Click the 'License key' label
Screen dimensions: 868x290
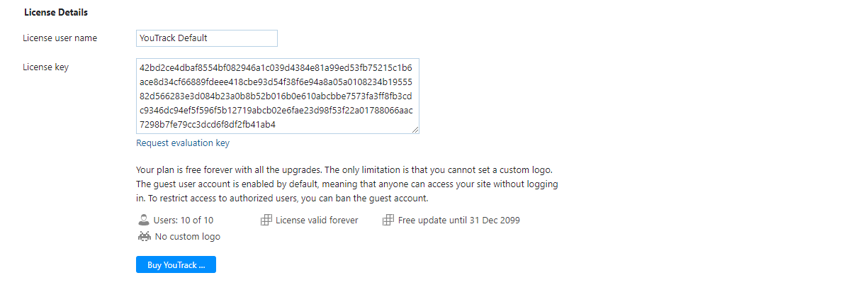[46, 67]
